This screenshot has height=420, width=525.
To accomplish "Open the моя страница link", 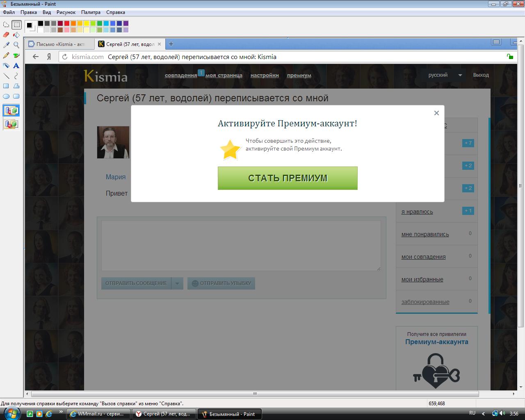I will tap(224, 75).
